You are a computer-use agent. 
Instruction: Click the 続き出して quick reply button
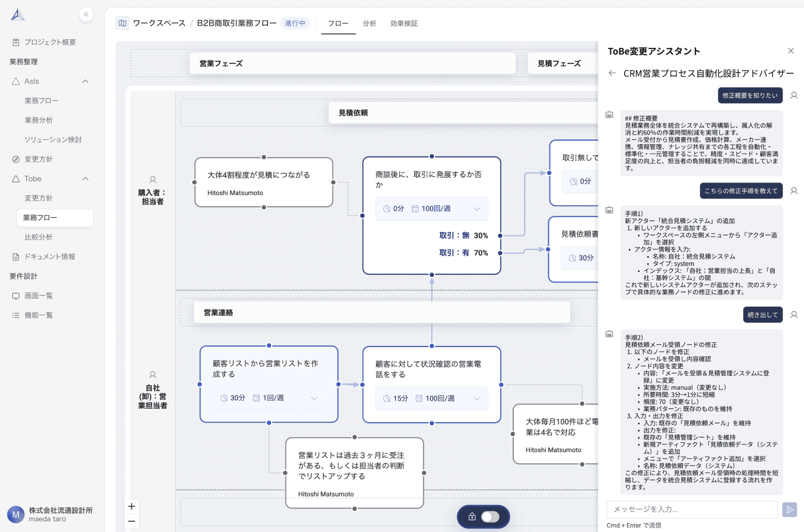click(x=762, y=314)
